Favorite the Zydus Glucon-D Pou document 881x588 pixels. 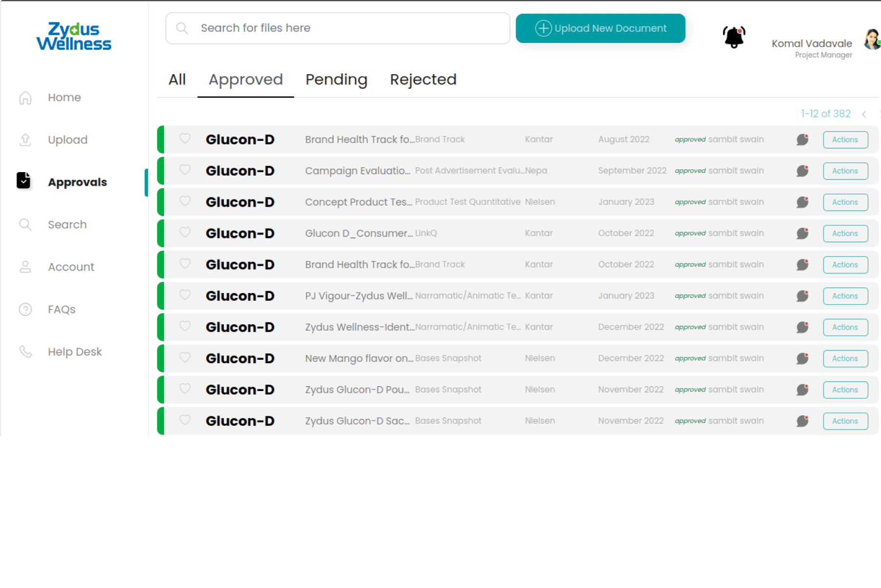185,389
